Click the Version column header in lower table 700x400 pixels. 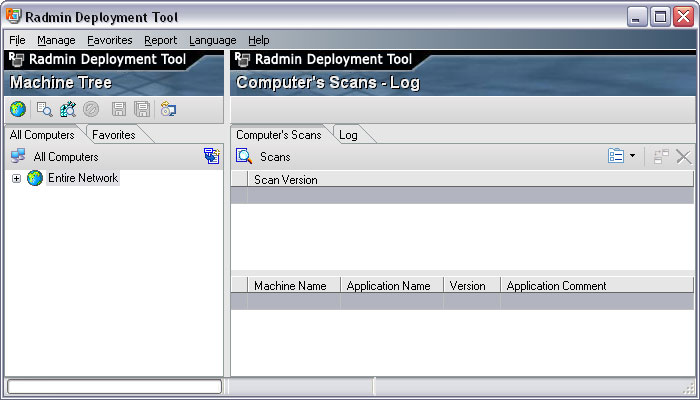click(472, 286)
